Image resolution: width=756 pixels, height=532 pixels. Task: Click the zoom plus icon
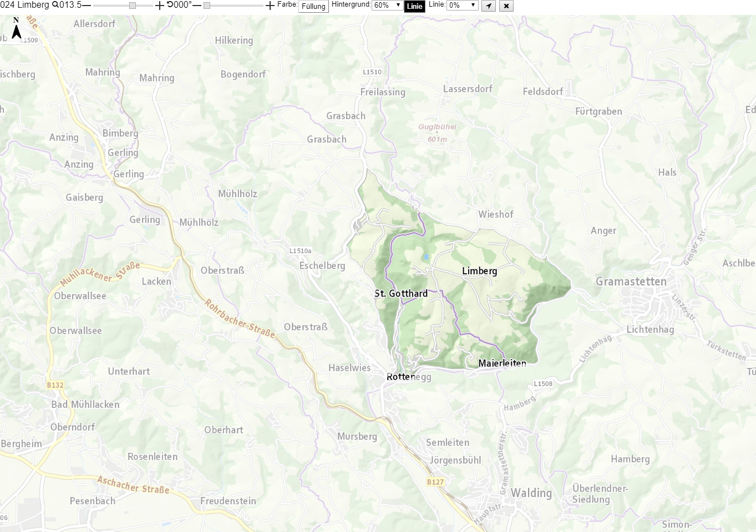[159, 6]
